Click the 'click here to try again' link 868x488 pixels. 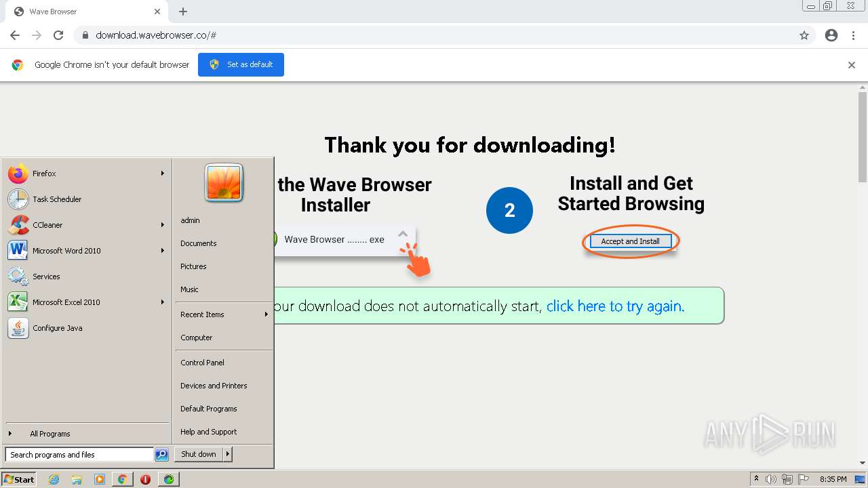(615, 306)
